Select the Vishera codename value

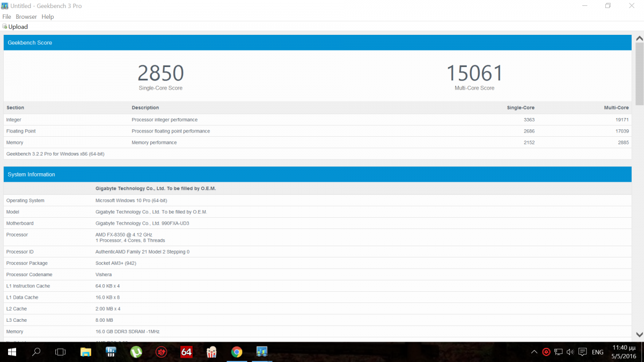coord(104,275)
